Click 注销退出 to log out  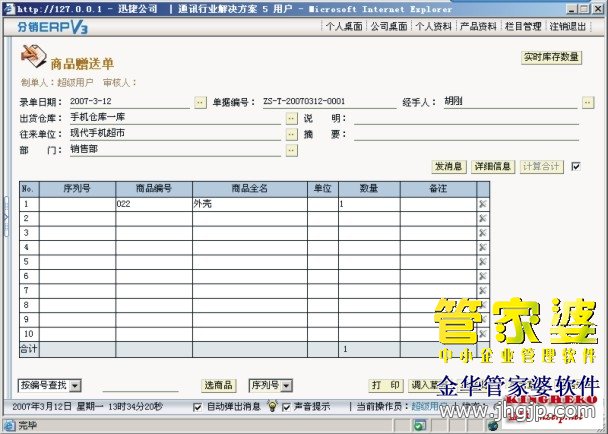click(568, 26)
